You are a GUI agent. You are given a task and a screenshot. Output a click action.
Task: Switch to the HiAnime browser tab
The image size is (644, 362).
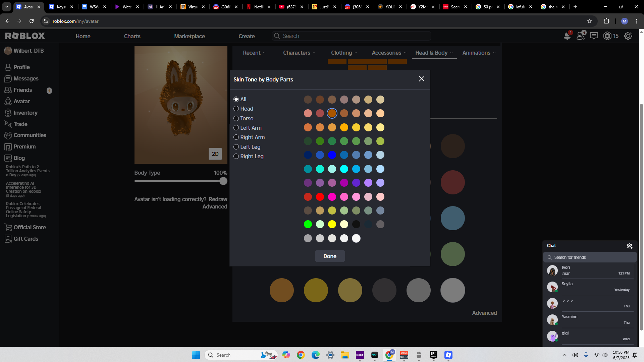coord(160,7)
